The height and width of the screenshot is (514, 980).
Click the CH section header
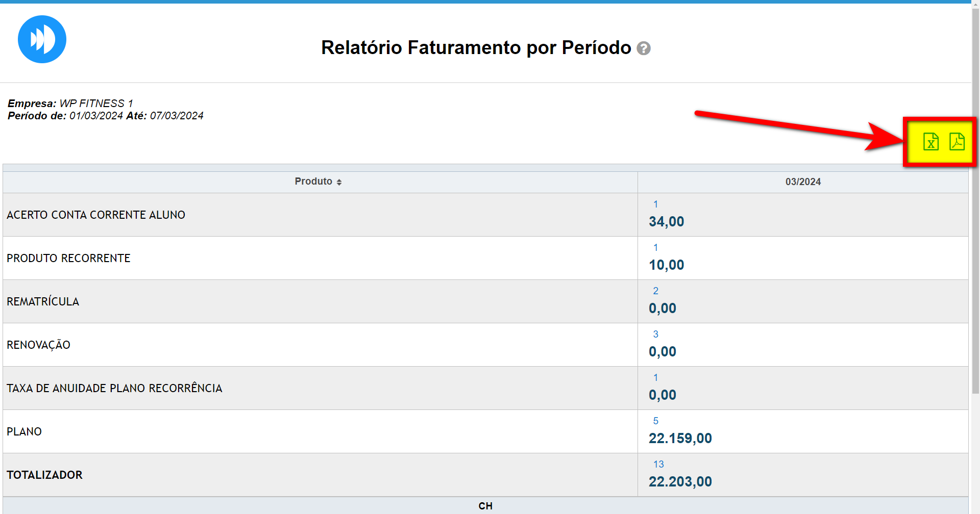485,506
